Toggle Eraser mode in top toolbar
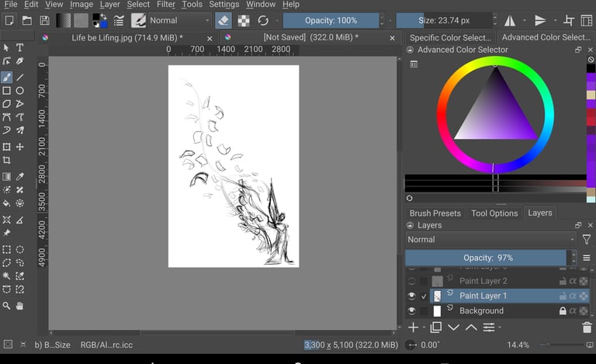596x364 pixels. 223,20
